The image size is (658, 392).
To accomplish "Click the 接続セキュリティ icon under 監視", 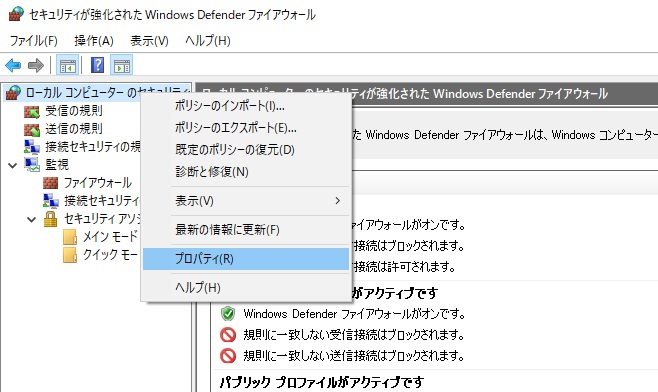I will coord(51,201).
